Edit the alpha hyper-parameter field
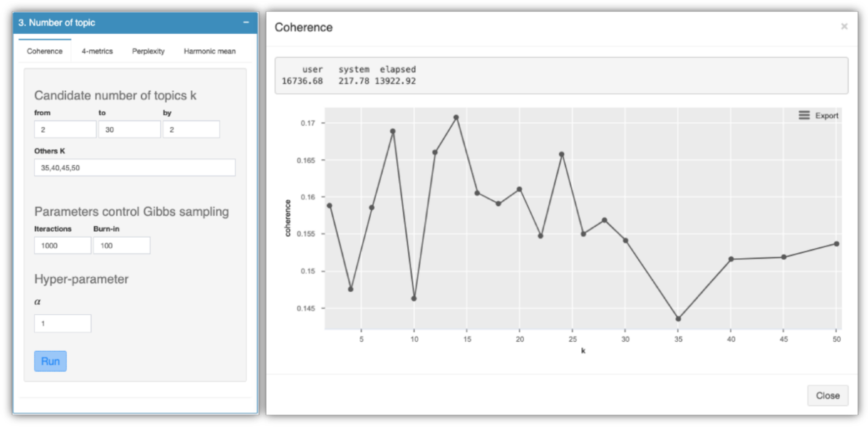This screenshot has width=868, height=427. coord(63,323)
